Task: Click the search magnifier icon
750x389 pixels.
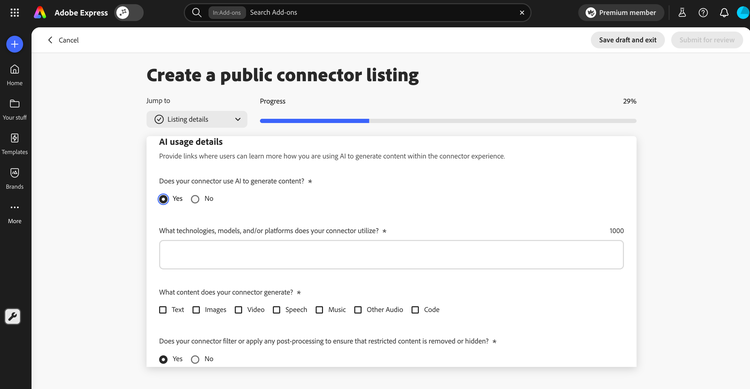Action: [x=197, y=12]
